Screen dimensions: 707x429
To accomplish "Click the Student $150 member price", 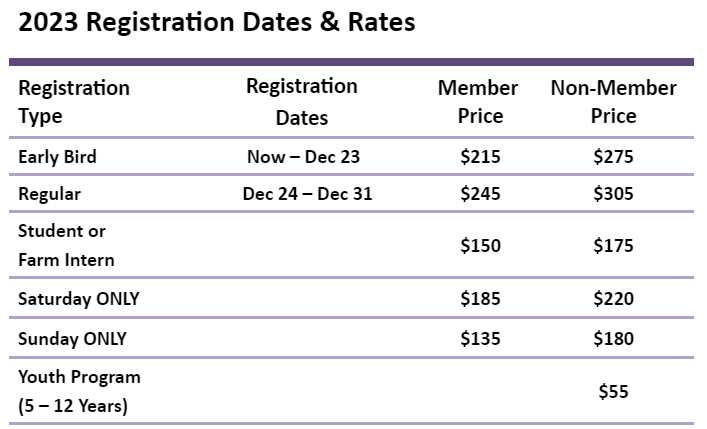I will click(x=480, y=245).
